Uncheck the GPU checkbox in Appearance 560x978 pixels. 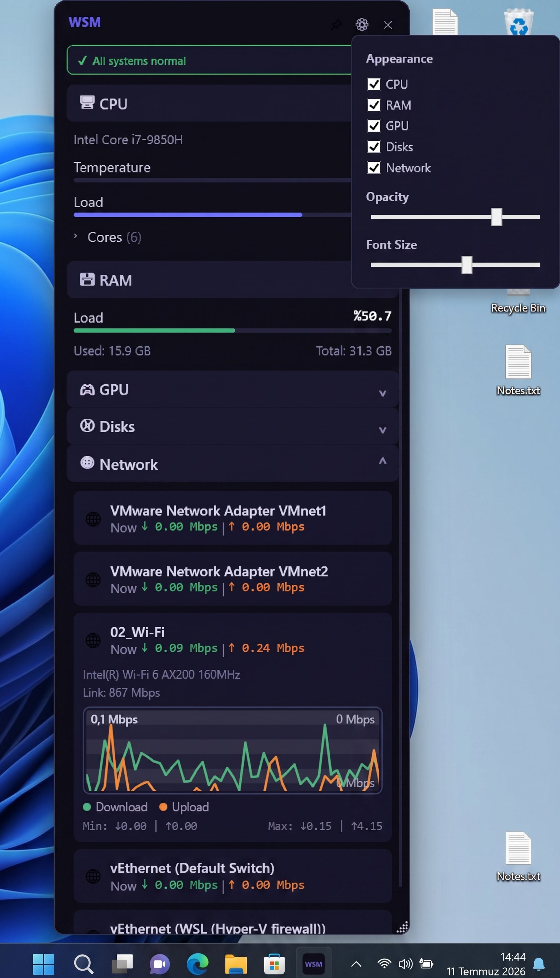coord(374,126)
